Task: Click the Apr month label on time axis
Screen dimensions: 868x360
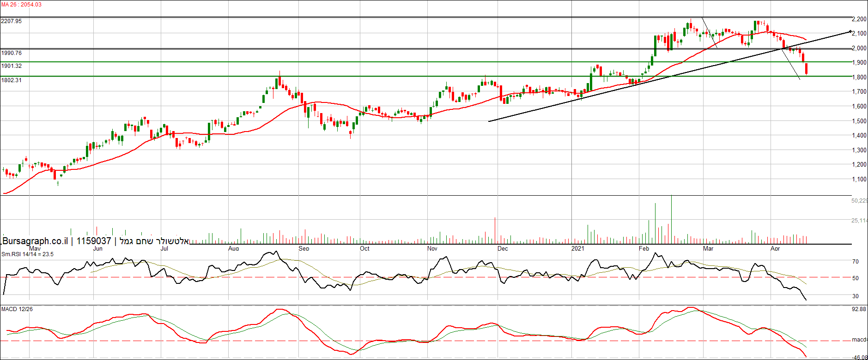Action: tap(775, 249)
